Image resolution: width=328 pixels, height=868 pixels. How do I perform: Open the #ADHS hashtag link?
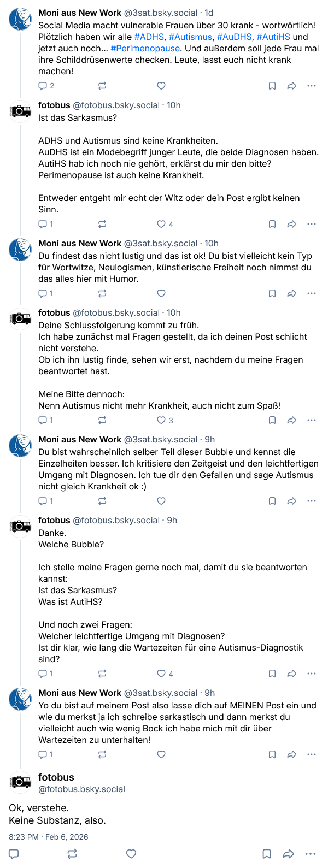tap(149, 37)
